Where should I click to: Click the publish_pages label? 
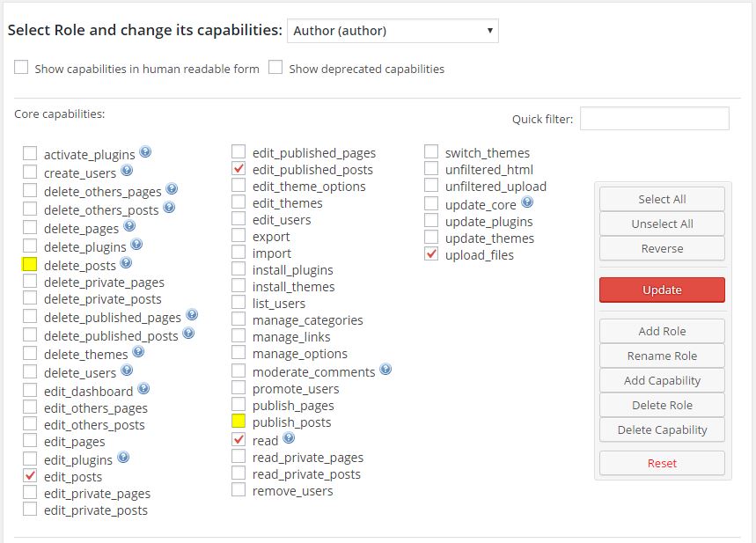(293, 406)
